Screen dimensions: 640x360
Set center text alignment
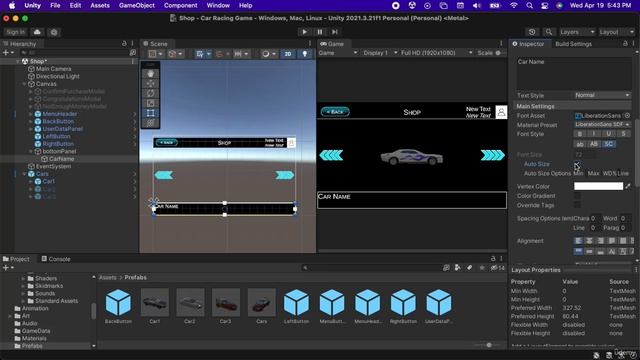(x=589, y=241)
